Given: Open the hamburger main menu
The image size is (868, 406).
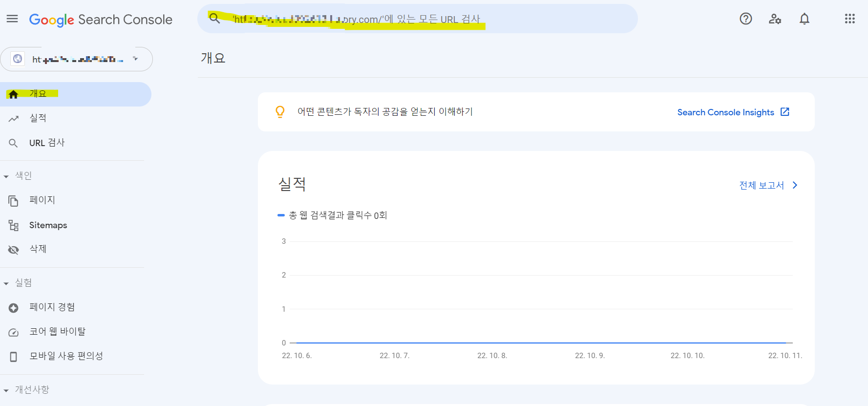Looking at the screenshot, I should [x=12, y=19].
